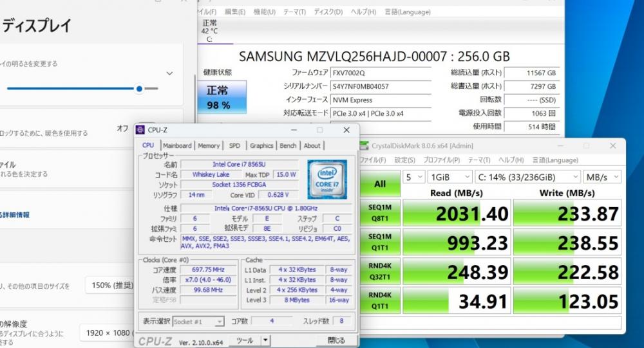This screenshot has height=348, width=644.
Task: Click the total host writes value 7297 GB
Action: point(531,86)
